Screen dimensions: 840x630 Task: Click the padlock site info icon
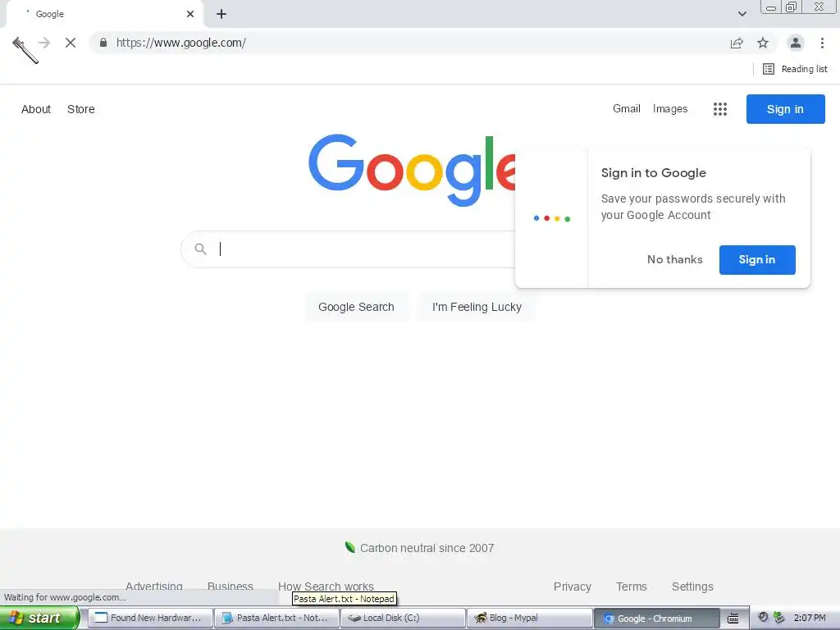click(103, 43)
